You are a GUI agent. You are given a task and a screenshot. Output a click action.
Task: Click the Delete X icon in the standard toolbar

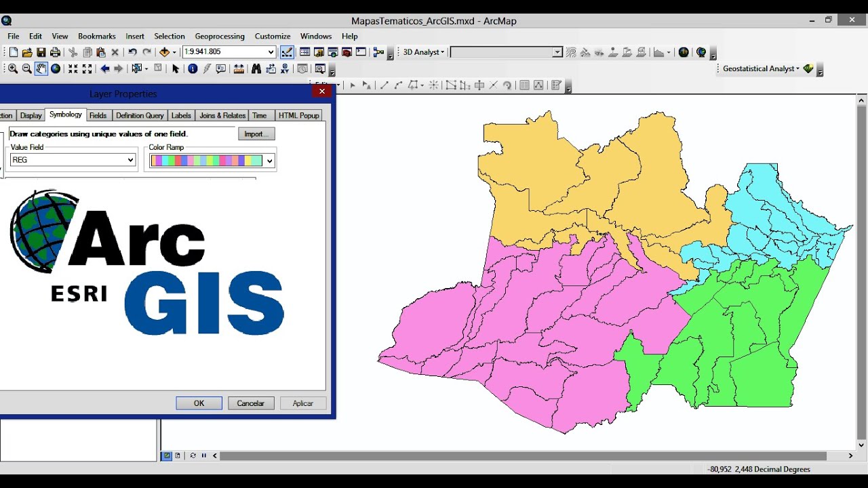[115, 52]
